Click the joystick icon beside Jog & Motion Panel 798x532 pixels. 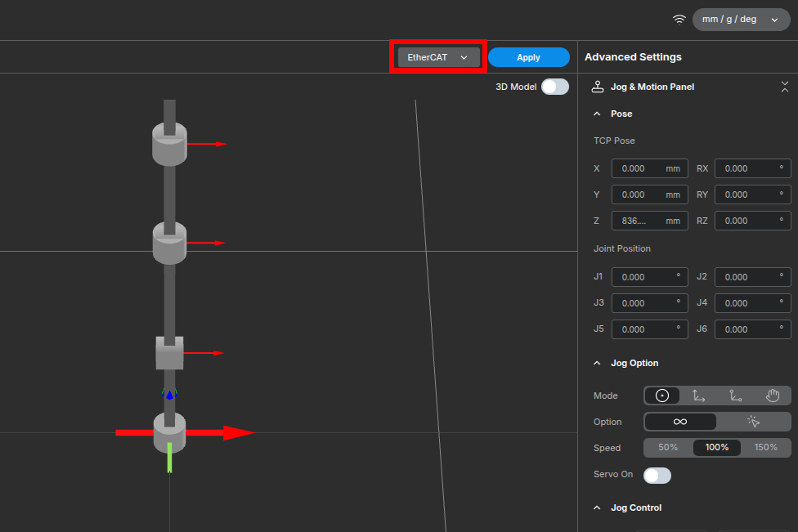pyautogui.click(x=598, y=87)
